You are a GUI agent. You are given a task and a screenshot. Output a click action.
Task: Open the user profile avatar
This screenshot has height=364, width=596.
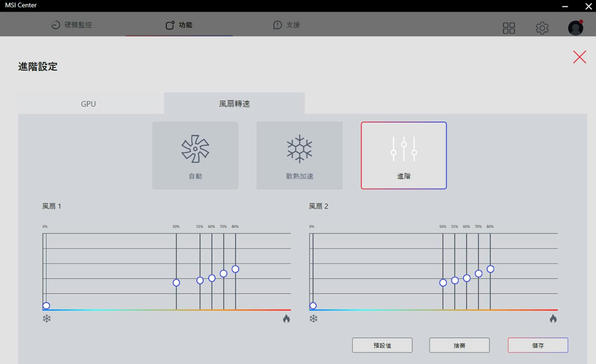(x=575, y=28)
